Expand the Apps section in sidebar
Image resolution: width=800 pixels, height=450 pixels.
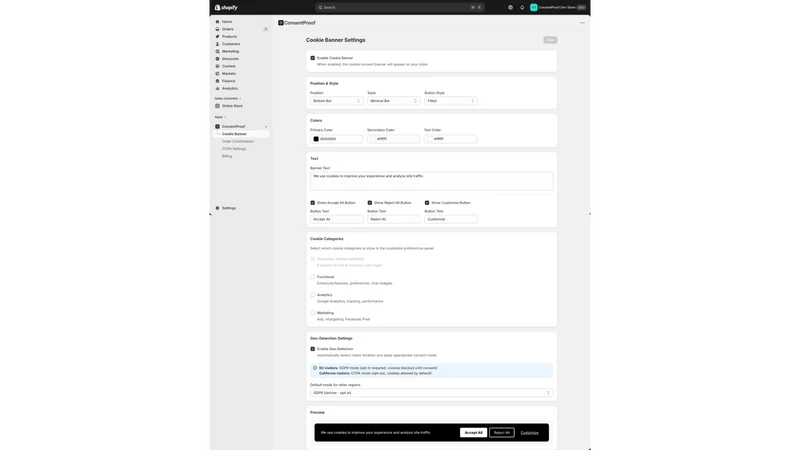click(x=220, y=117)
